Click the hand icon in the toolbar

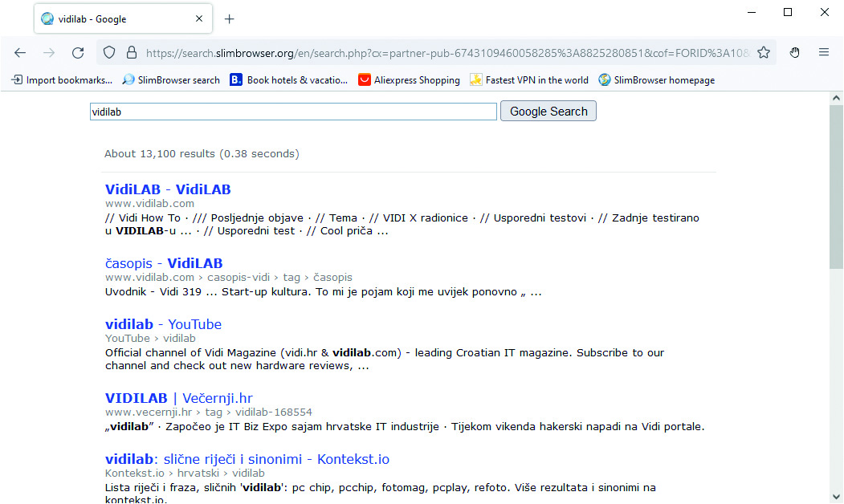tap(794, 53)
